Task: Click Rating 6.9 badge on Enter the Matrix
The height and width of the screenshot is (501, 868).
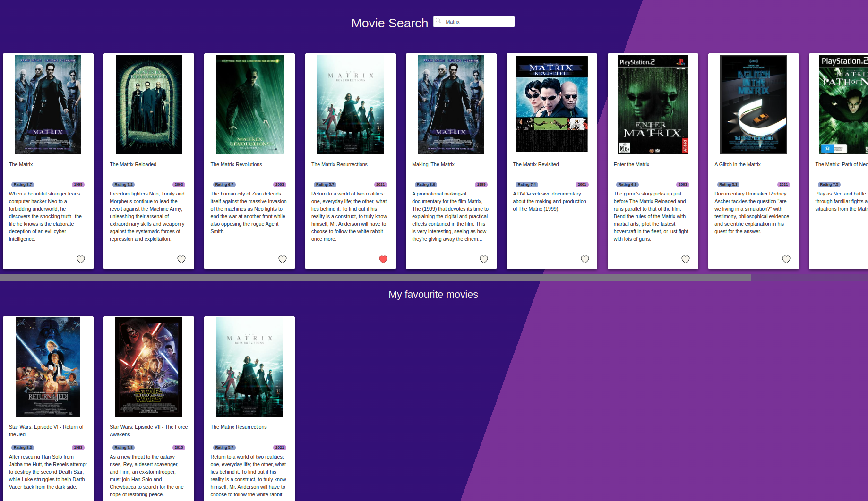Action: tap(627, 185)
